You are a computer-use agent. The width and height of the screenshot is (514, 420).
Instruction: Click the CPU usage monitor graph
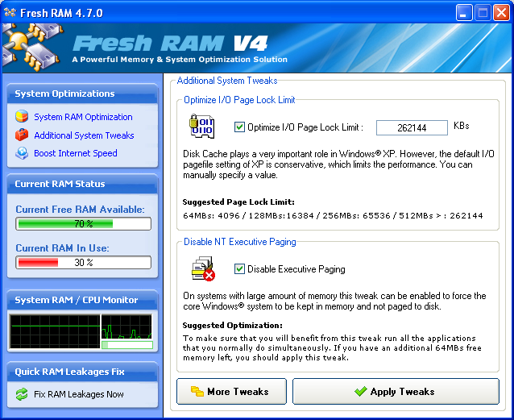pyautogui.click(x=126, y=326)
